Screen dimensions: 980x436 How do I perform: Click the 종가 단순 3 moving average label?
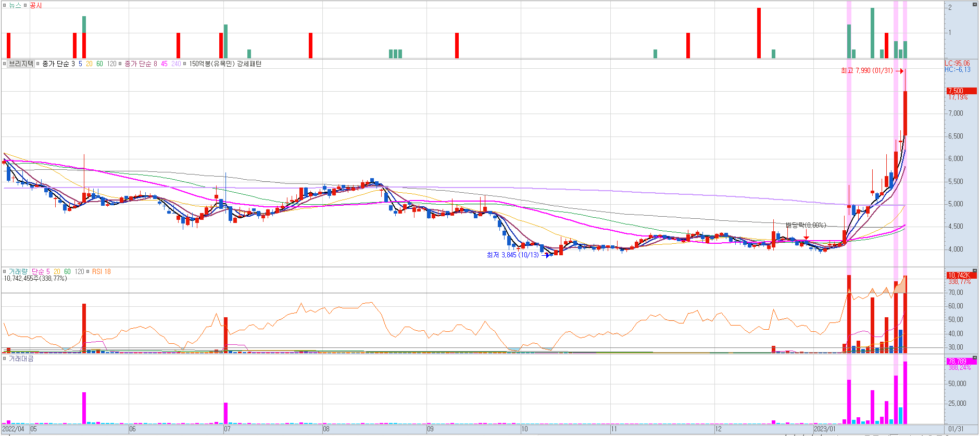pos(58,64)
